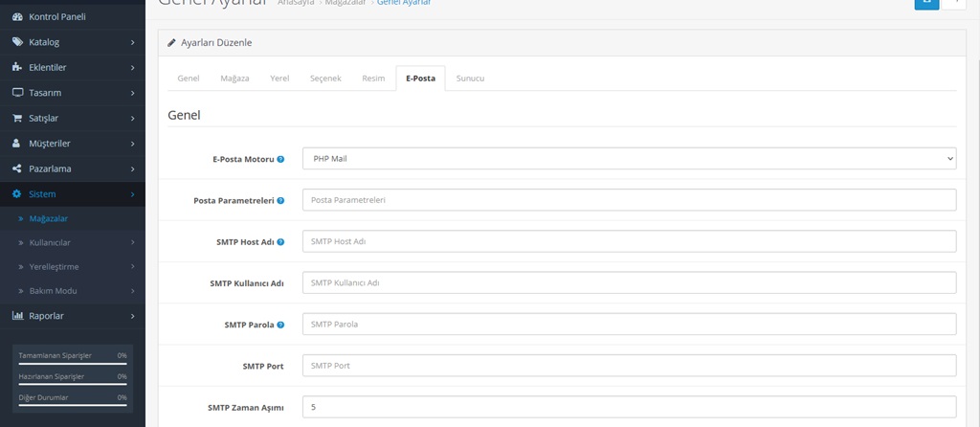Screen dimensions: 980x427
Task: Click the Tasarım monitor icon
Action: [x=17, y=93]
